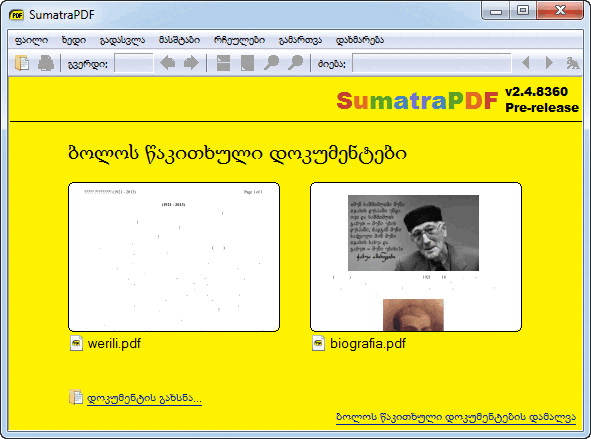Select continuous fit width layout icon

click(223, 63)
